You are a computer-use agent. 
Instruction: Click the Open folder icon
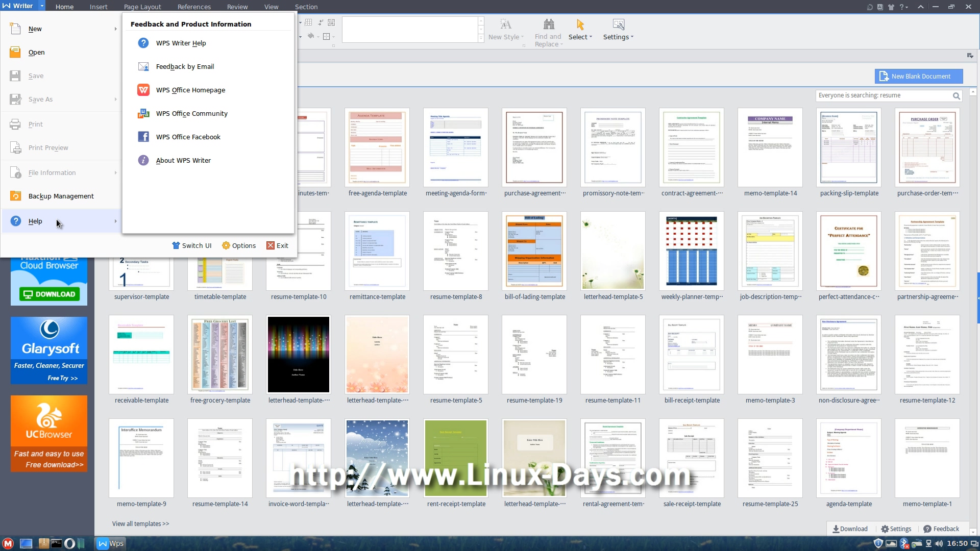coord(15,52)
